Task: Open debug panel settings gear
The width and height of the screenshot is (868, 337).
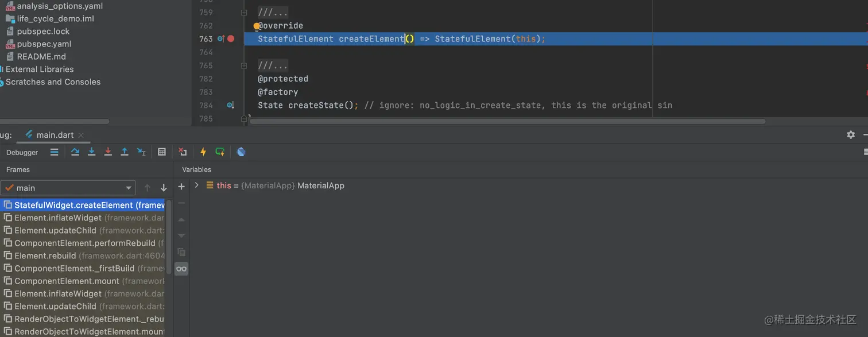Action: 851,134
